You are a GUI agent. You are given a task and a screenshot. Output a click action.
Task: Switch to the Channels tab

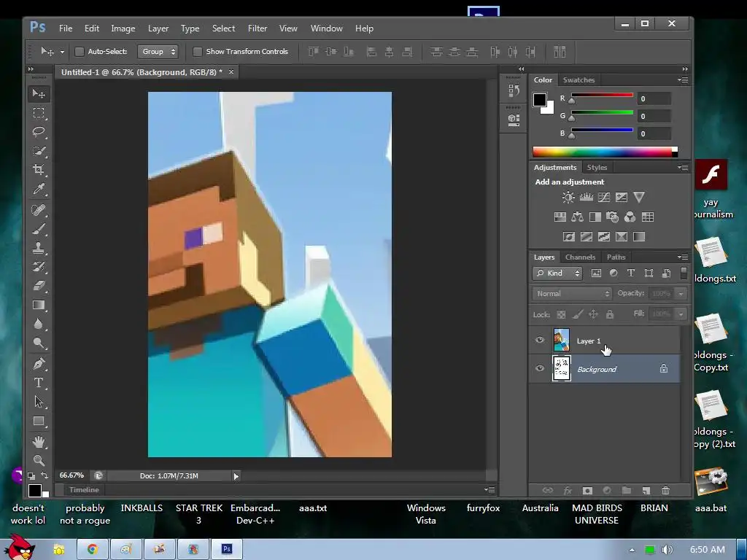tap(580, 257)
